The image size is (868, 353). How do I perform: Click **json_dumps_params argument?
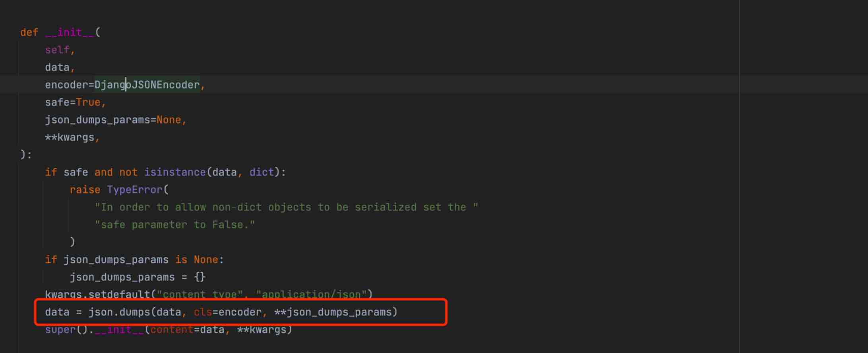(x=333, y=312)
